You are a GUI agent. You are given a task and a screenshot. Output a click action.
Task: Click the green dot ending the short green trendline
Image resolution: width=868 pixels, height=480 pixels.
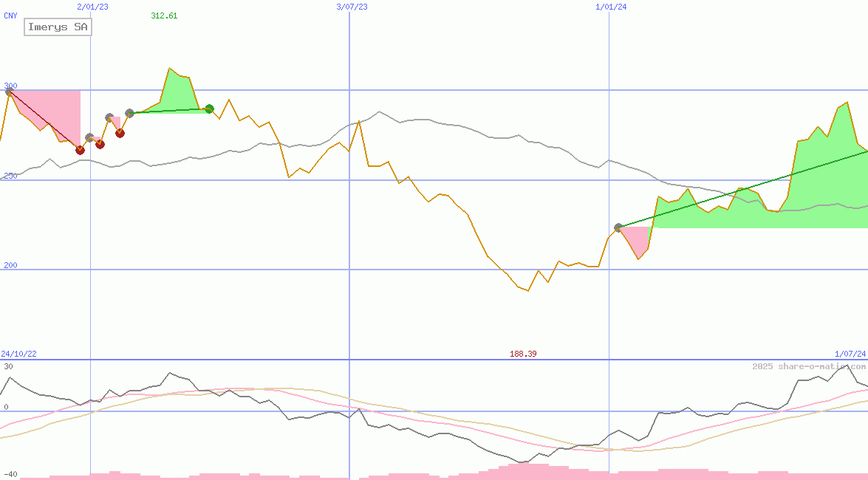[x=209, y=109]
